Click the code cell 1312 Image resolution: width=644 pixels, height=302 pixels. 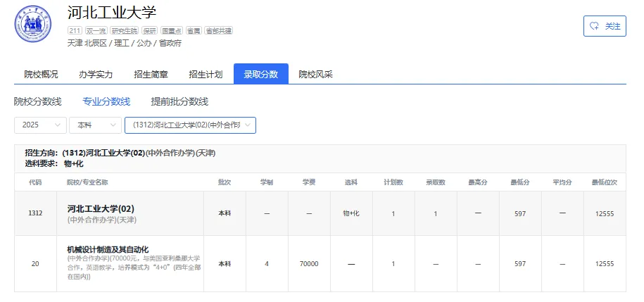point(35,214)
